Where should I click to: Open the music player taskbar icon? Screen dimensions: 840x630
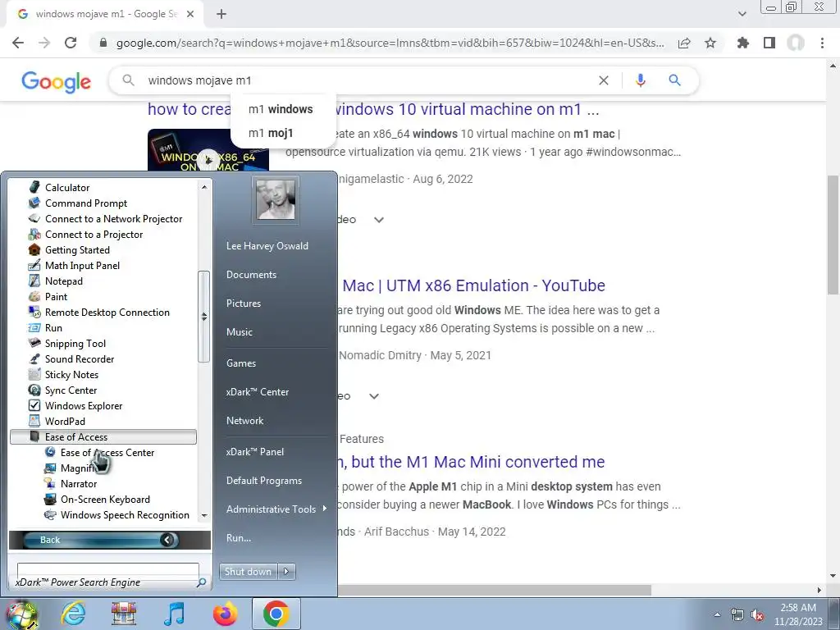[174, 614]
